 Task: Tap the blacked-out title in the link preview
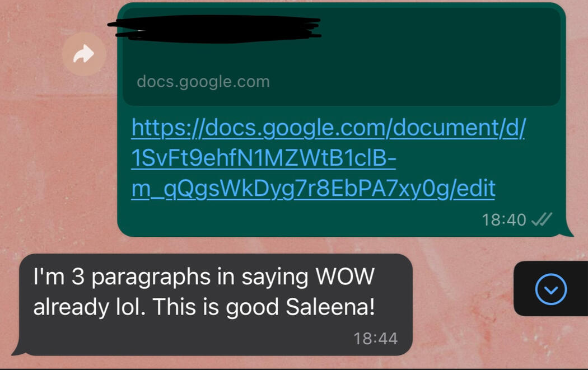(x=214, y=29)
